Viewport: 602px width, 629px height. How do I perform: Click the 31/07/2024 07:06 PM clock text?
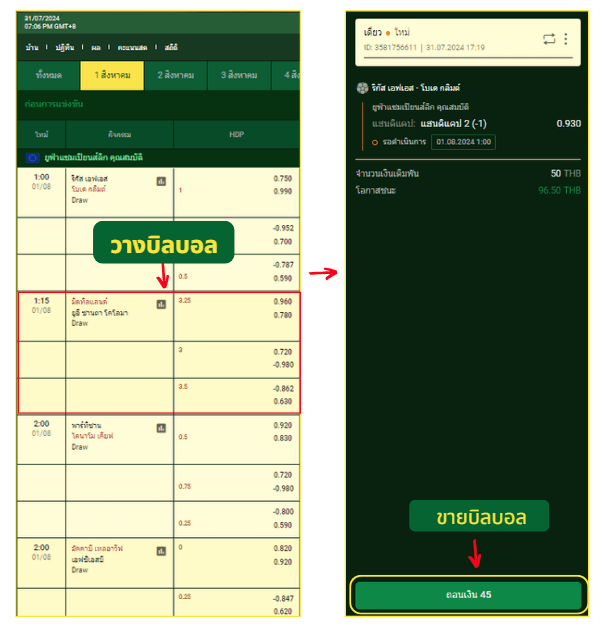(x=50, y=22)
